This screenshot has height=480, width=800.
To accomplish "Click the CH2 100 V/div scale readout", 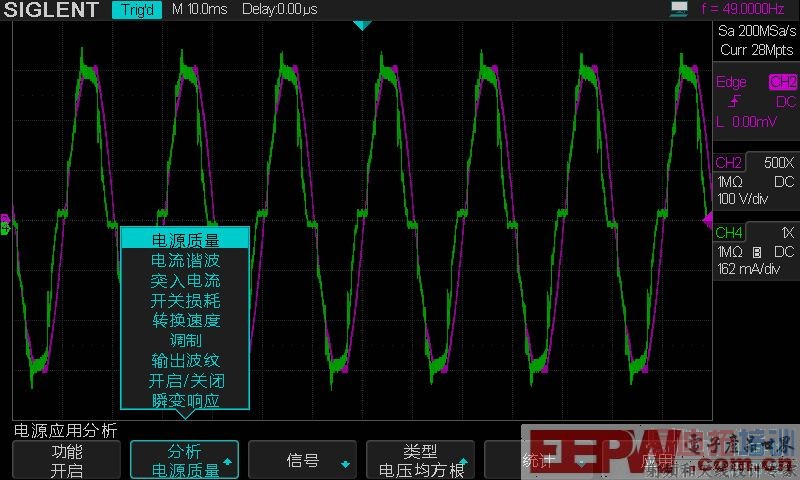I will [x=742, y=198].
